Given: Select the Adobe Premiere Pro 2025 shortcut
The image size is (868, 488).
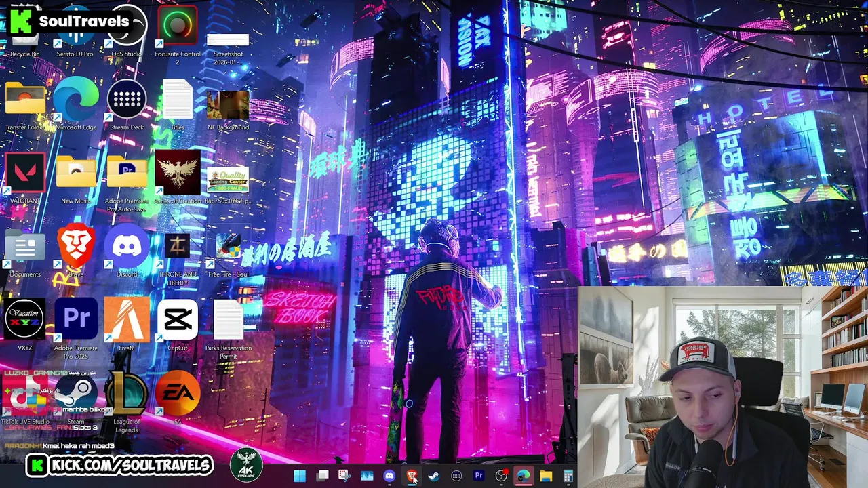Looking at the screenshot, I should click(76, 328).
